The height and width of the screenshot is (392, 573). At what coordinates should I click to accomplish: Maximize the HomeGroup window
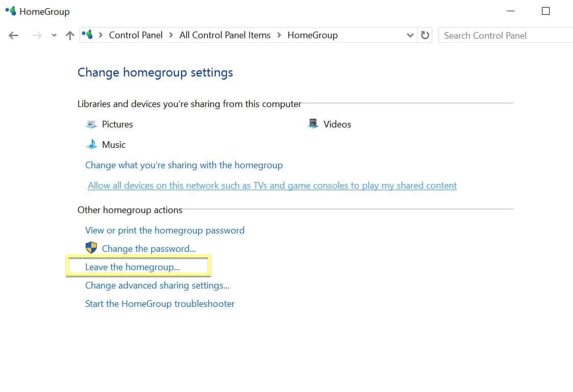545,11
